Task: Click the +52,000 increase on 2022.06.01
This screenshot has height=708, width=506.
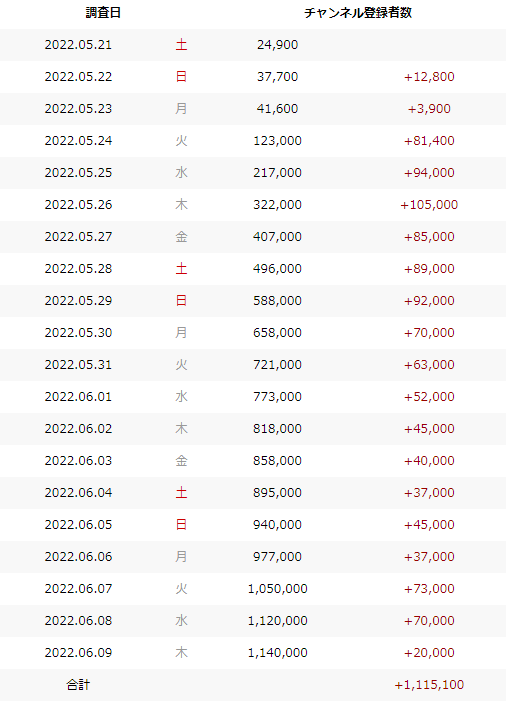Action: (x=429, y=397)
